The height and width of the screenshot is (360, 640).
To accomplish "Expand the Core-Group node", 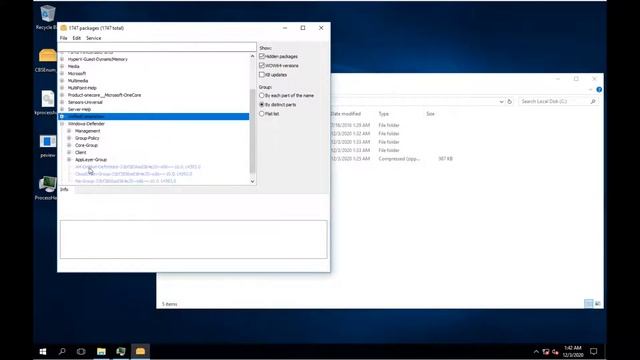I will pos(69,145).
